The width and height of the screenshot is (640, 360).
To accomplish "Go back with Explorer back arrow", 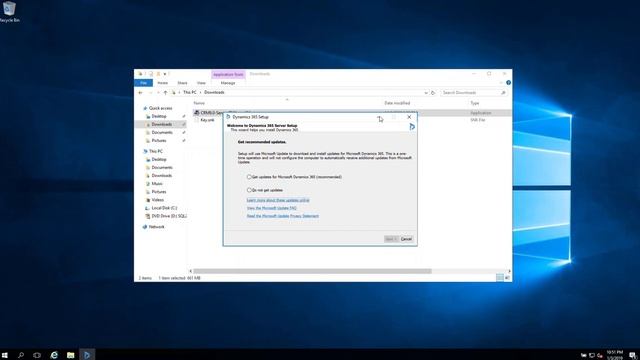I will pyautogui.click(x=140, y=93).
